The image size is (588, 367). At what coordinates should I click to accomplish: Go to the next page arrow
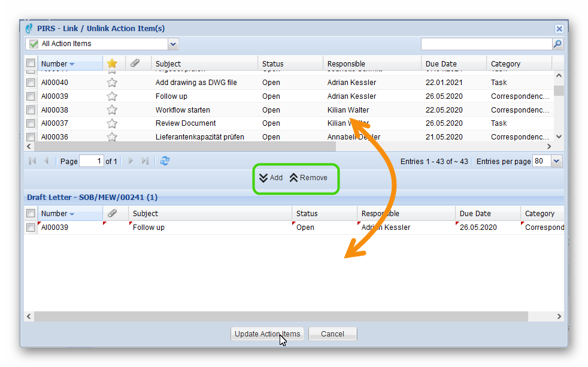(131, 161)
